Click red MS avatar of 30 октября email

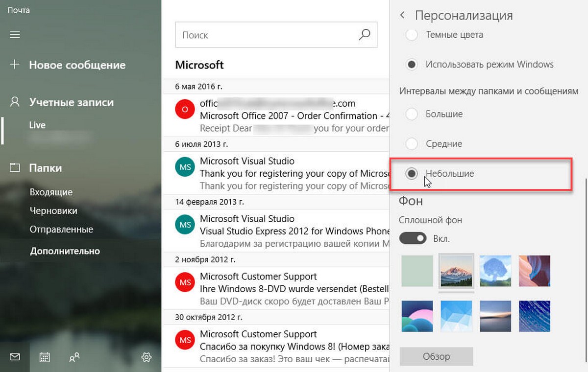185,340
